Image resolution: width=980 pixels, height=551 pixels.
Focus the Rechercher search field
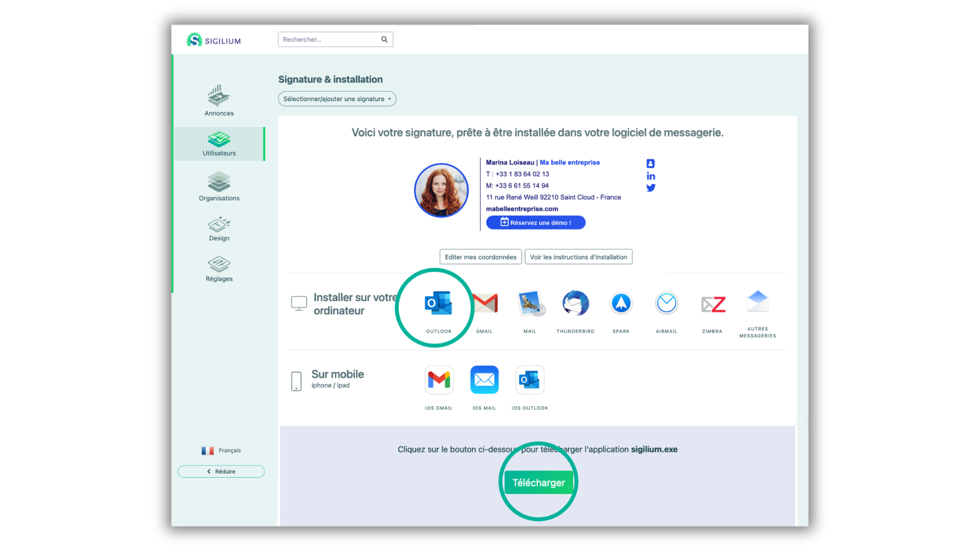[x=329, y=39]
